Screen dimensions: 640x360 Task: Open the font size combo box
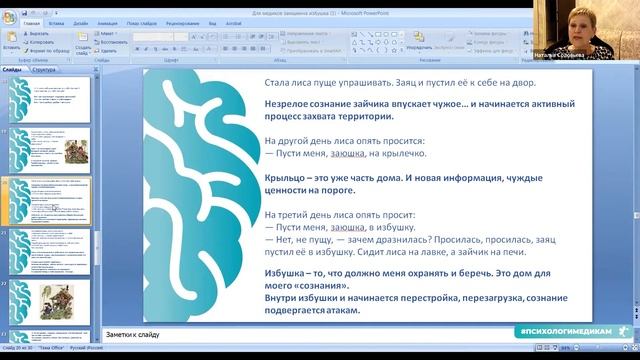pos(181,37)
